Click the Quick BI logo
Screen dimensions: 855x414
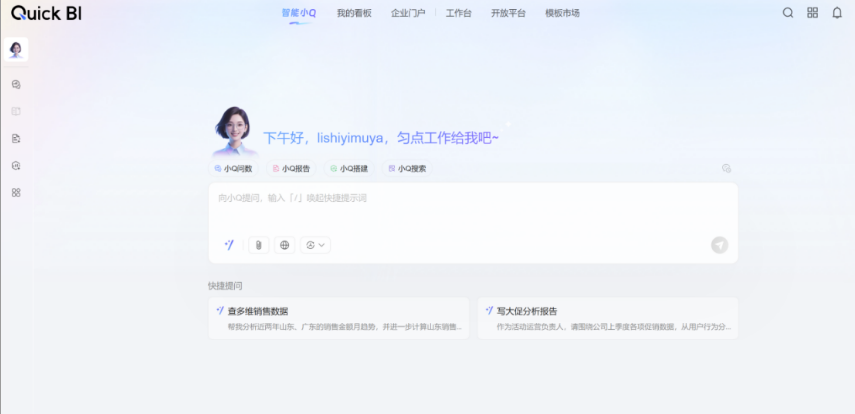[x=46, y=13]
